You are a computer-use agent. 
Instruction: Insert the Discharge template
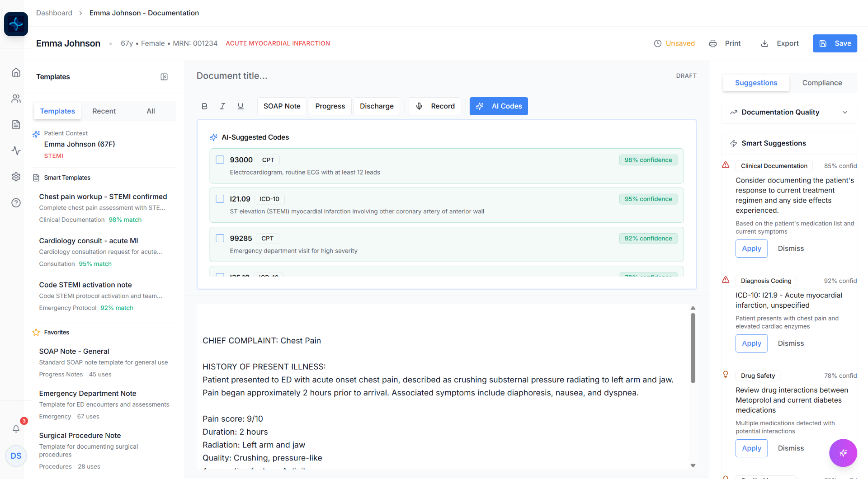tap(377, 106)
